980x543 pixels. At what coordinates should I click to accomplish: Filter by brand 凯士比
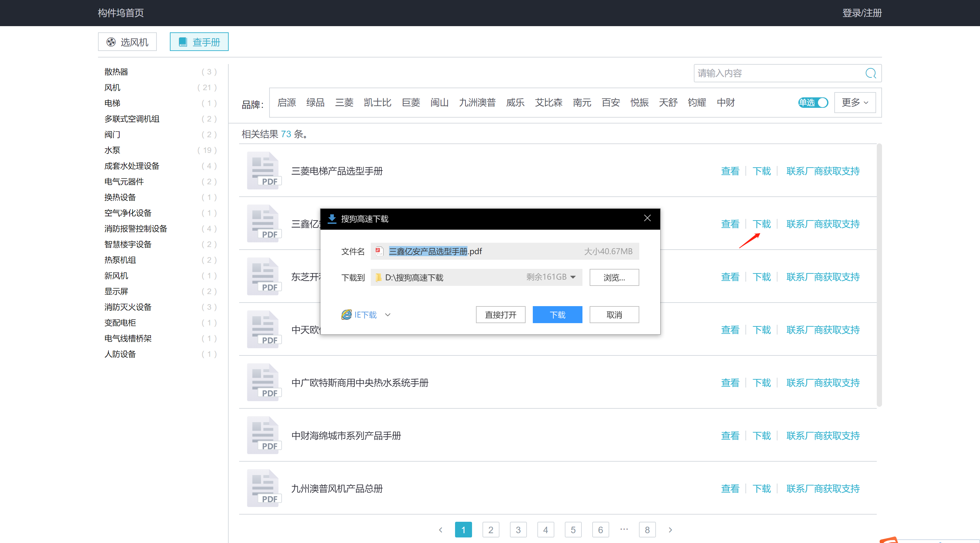377,102
